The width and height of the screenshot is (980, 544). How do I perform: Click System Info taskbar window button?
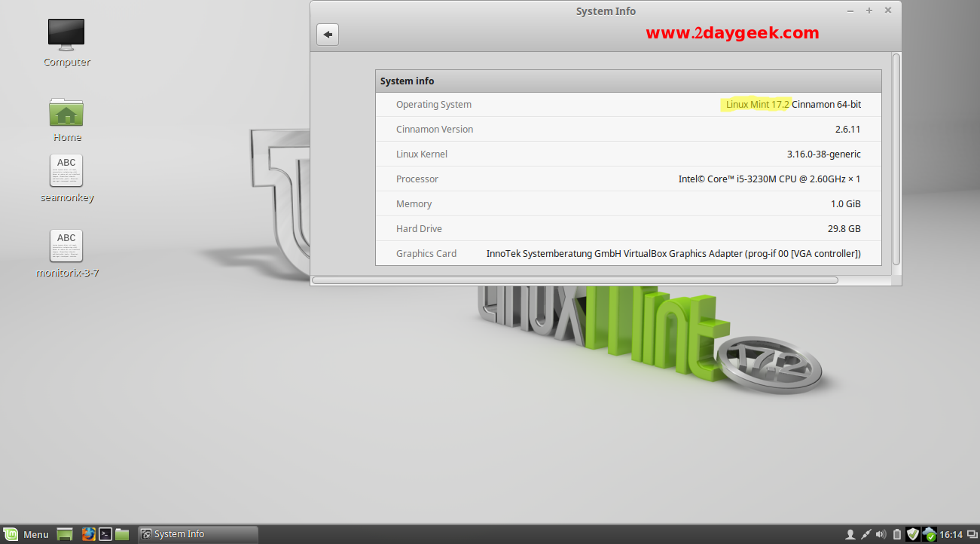pyautogui.click(x=197, y=534)
